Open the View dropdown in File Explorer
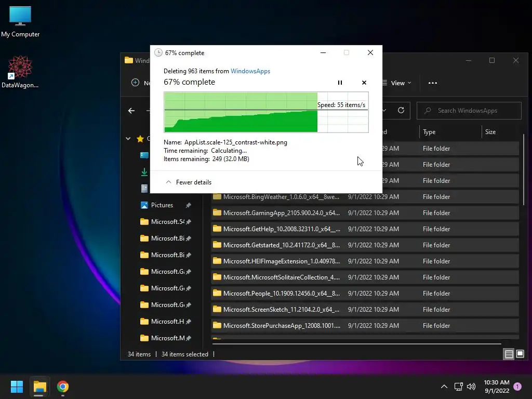 [396, 83]
